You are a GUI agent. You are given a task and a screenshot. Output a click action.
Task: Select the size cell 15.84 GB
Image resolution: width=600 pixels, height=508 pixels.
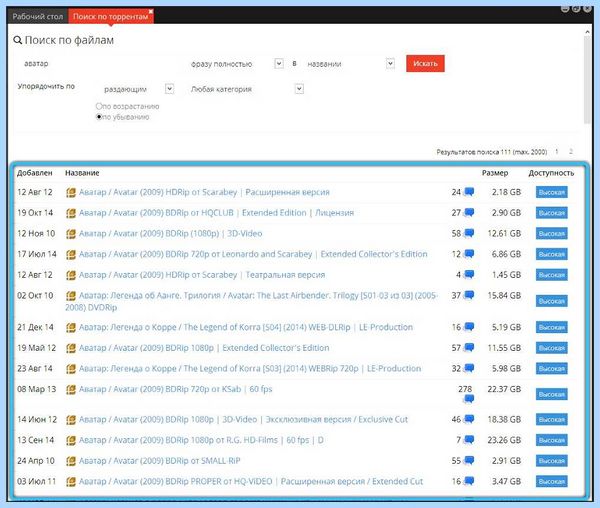504,295
